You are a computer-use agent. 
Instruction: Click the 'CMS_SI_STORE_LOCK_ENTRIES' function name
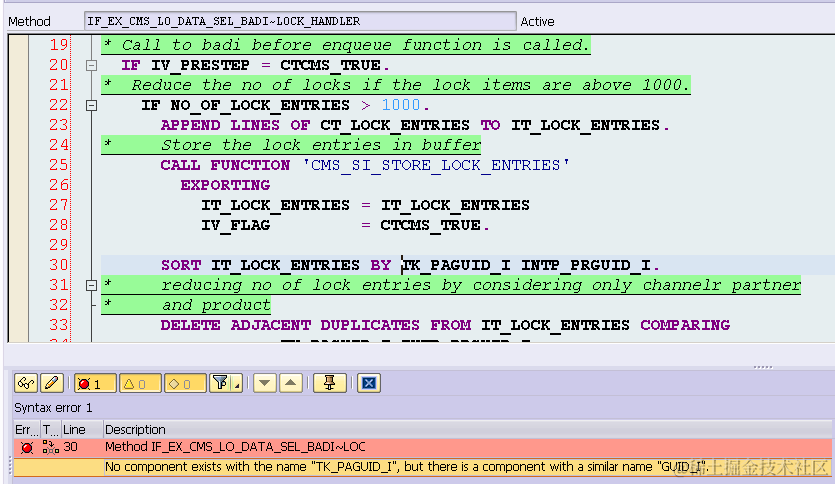coord(436,165)
